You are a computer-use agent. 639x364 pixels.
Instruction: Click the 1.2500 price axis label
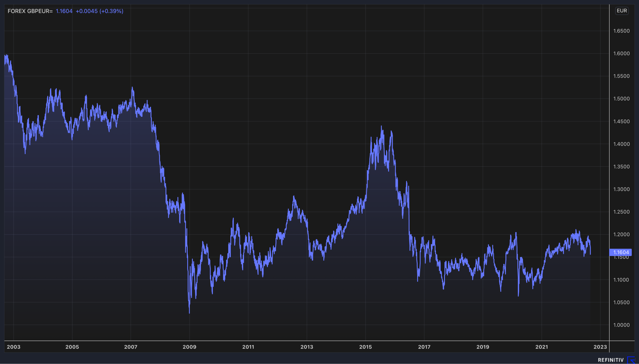[x=621, y=212]
